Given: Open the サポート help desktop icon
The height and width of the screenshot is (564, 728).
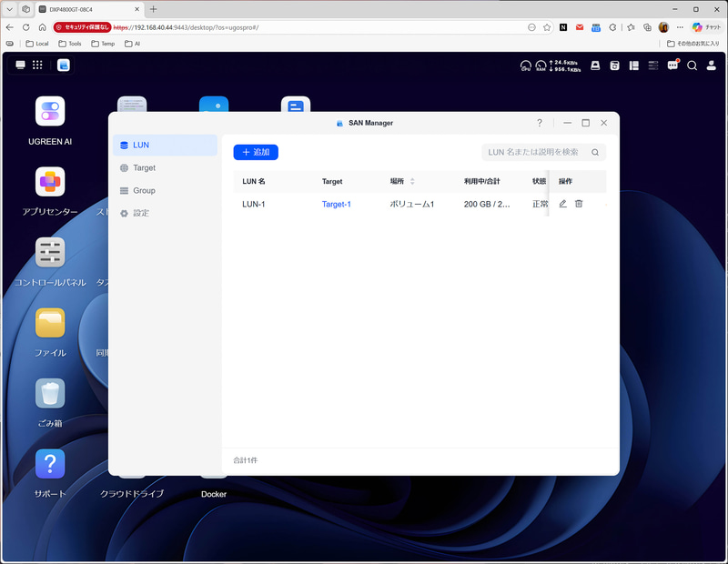Looking at the screenshot, I should pyautogui.click(x=50, y=464).
